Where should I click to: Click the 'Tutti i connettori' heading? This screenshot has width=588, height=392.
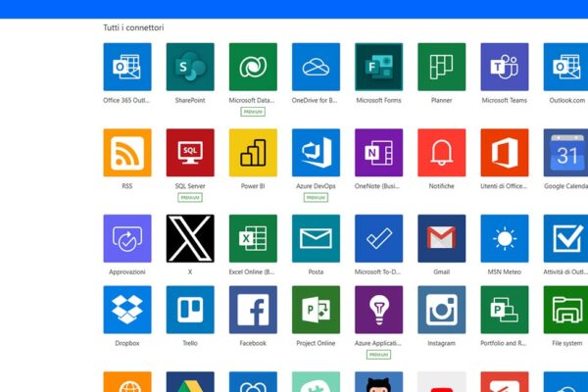[133, 27]
